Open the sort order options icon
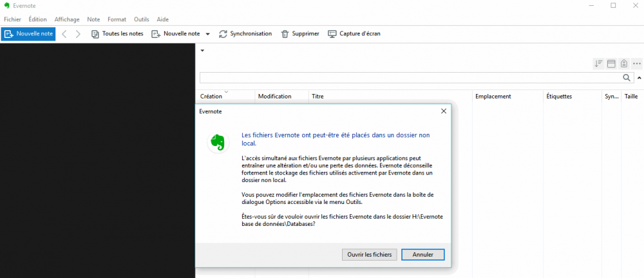 pyautogui.click(x=598, y=64)
